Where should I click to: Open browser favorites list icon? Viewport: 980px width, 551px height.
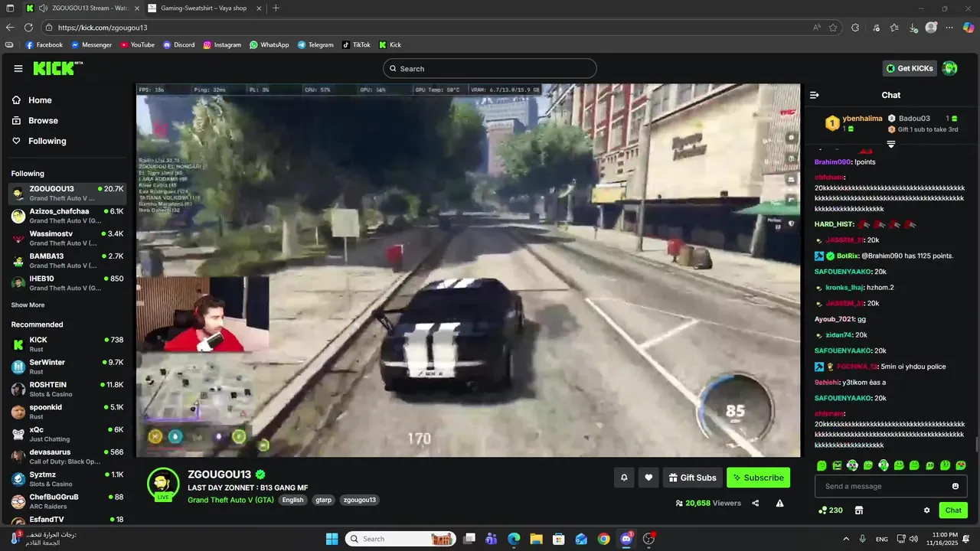tap(894, 28)
